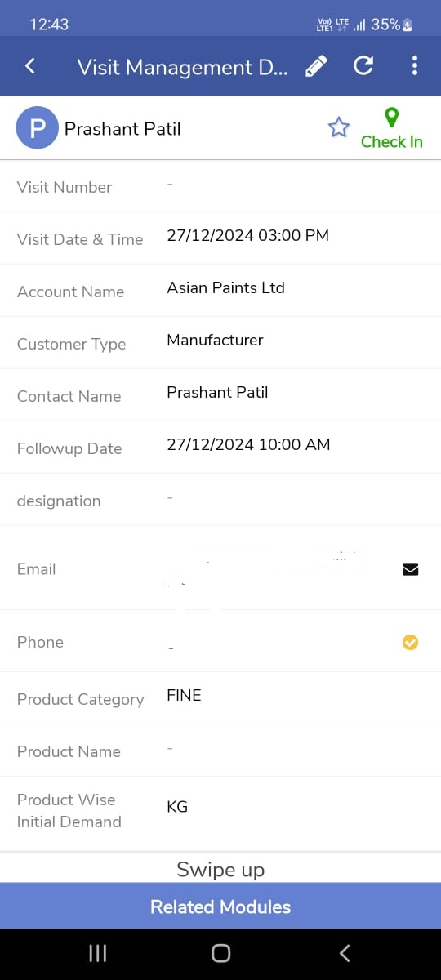Tap the Product Category FINE field
The image size is (441, 980).
click(x=220, y=698)
